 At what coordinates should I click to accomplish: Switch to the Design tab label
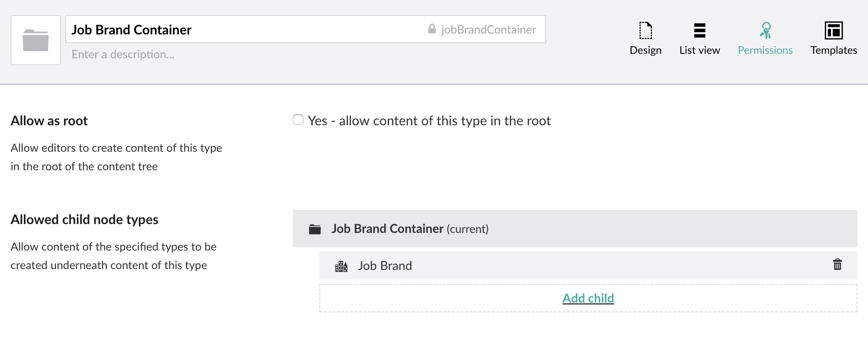(645, 50)
